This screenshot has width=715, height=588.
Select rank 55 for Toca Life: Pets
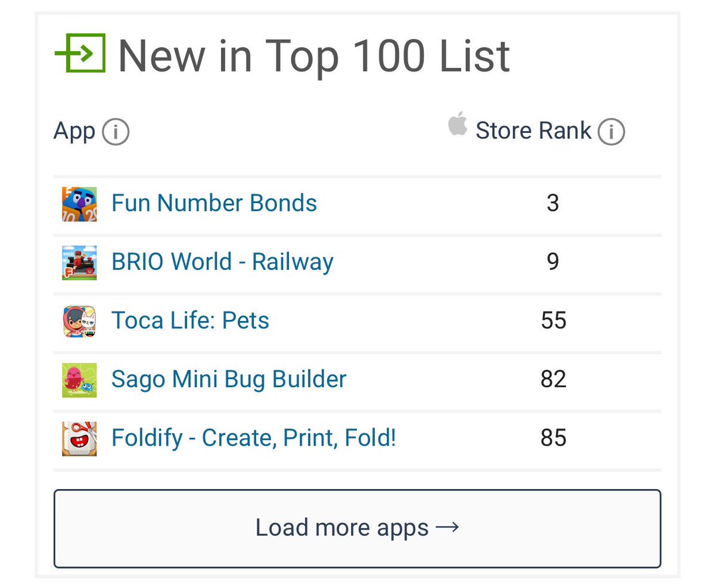pyautogui.click(x=554, y=321)
